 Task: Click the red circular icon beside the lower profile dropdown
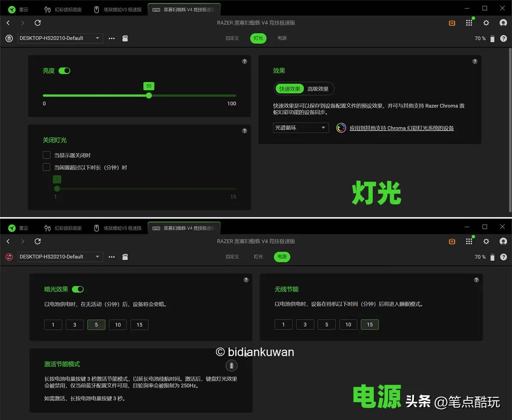pyautogui.click(x=9, y=257)
